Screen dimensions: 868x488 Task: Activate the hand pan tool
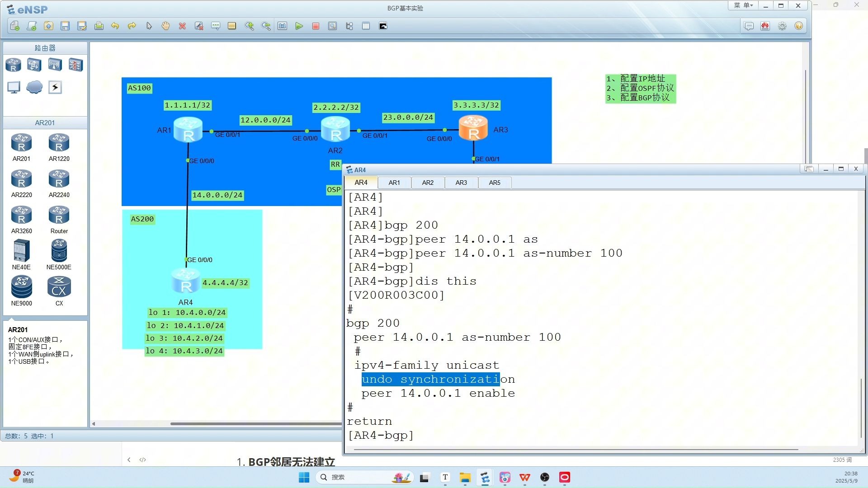click(165, 26)
